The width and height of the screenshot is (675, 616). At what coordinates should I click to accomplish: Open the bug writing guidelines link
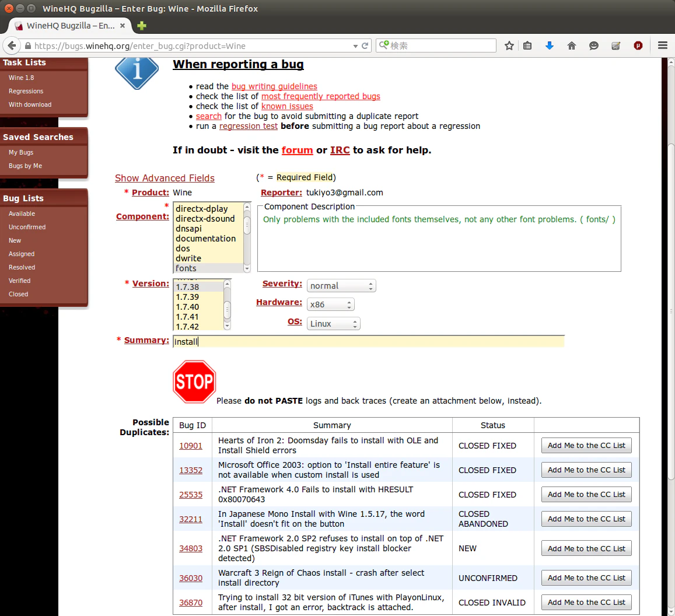pyautogui.click(x=274, y=86)
